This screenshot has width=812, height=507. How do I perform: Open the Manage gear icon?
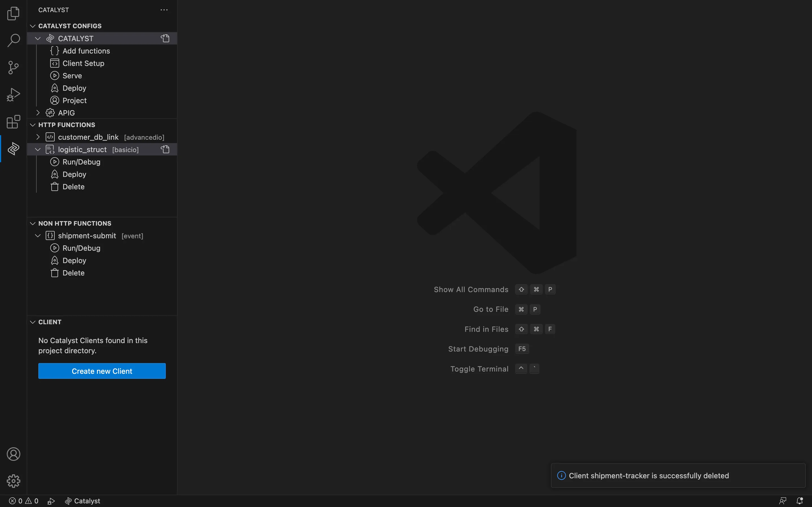point(14,481)
